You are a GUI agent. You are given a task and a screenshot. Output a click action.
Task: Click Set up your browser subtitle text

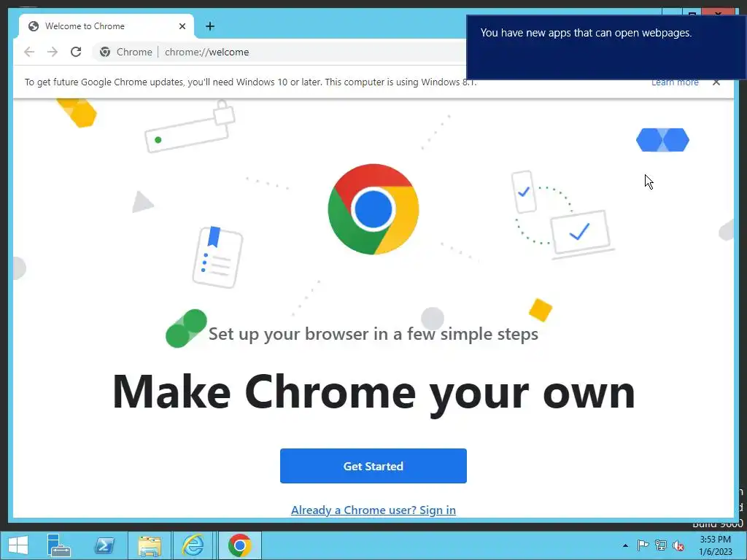tap(373, 334)
